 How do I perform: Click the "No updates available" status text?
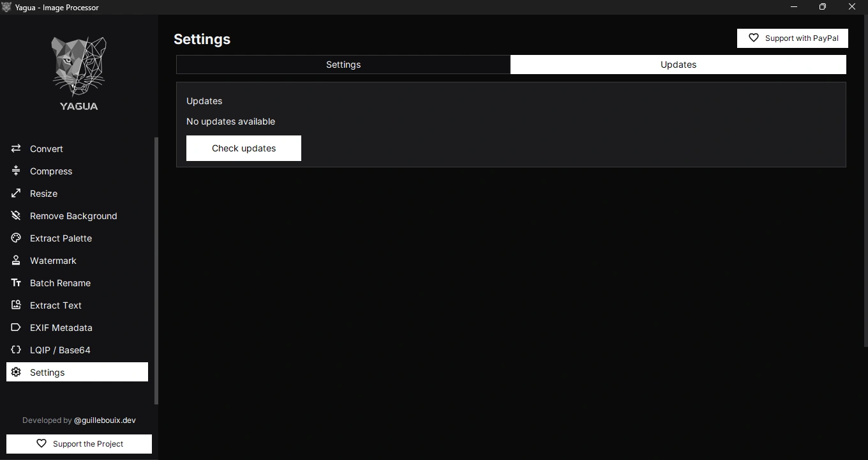pos(230,121)
